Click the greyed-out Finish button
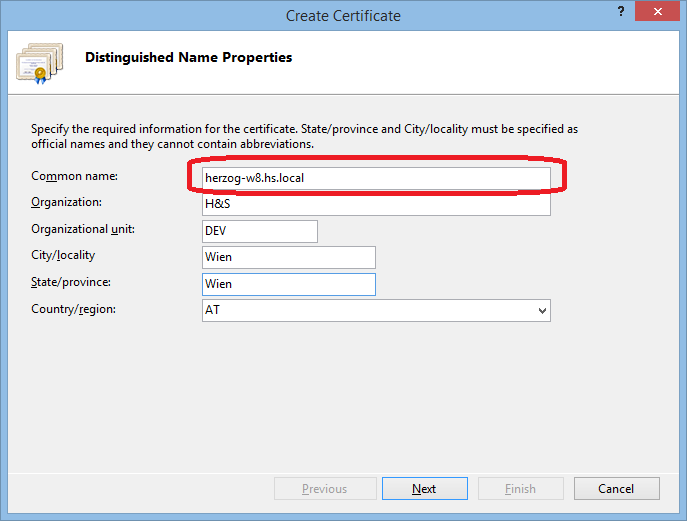The width and height of the screenshot is (687, 521). [520, 489]
